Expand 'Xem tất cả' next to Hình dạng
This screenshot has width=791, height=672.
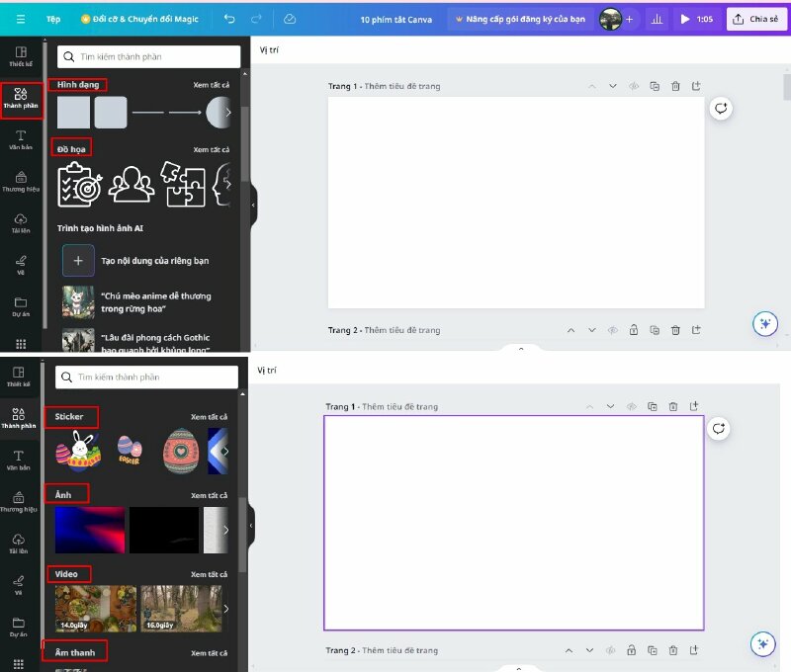tap(211, 85)
